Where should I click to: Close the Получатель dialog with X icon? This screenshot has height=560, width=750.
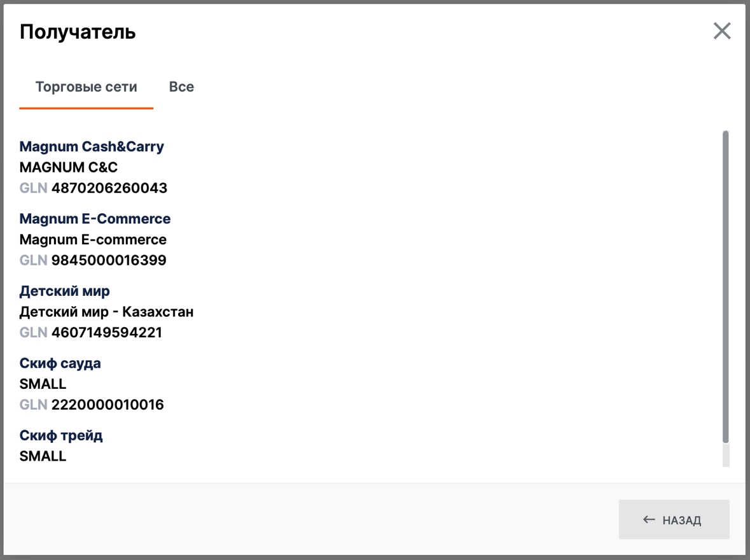[721, 31]
